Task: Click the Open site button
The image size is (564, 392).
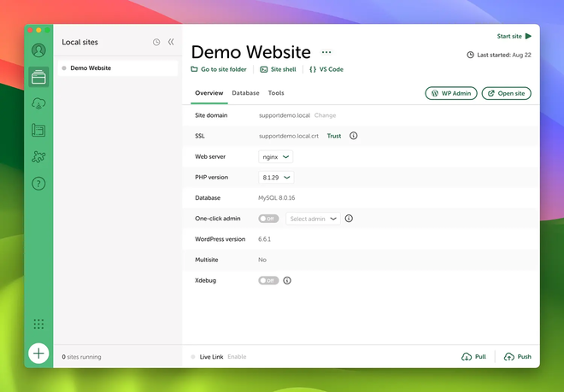Action: [506, 93]
